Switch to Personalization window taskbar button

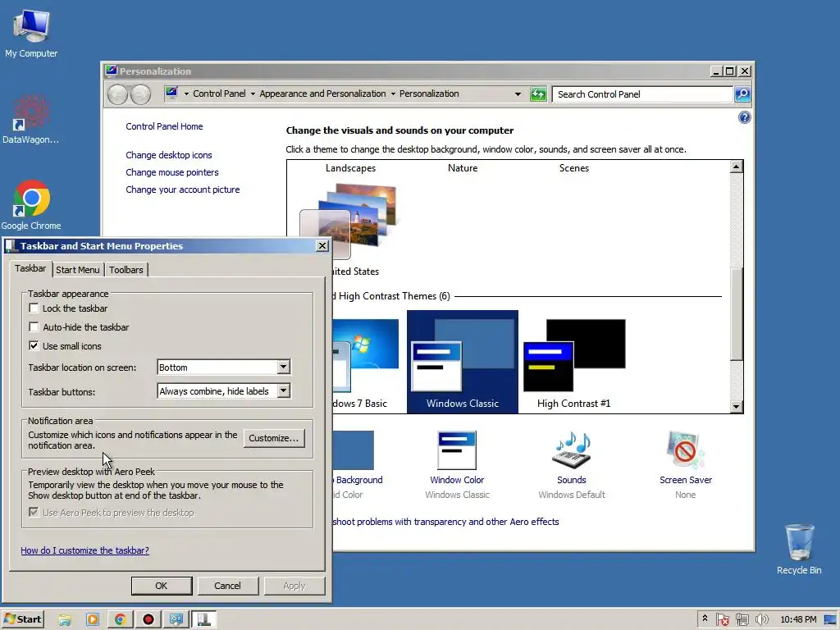click(176, 620)
